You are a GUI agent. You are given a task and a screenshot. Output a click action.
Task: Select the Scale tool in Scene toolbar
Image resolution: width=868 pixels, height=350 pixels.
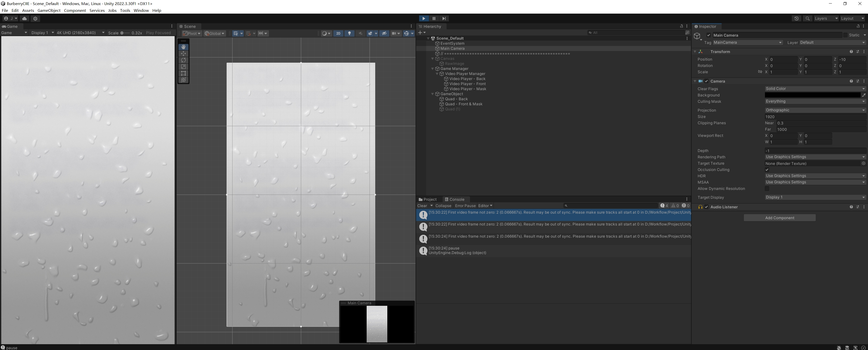(x=183, y=67)
